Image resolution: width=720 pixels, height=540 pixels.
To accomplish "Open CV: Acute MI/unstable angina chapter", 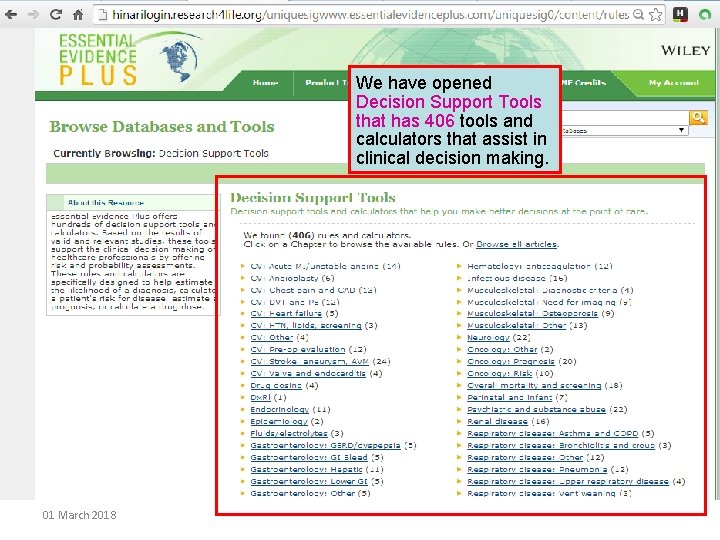I will click(x=315, y=266).
